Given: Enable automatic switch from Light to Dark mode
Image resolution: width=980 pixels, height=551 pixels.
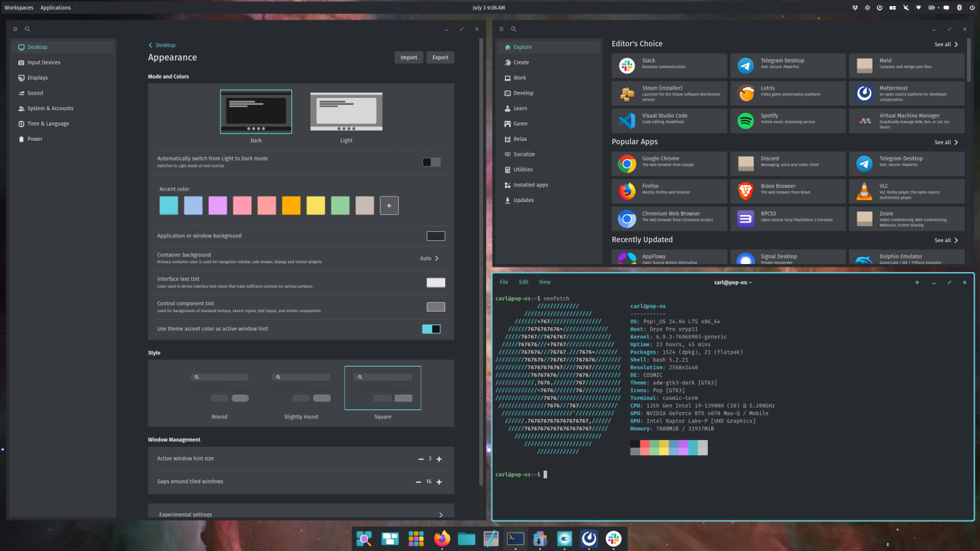Looking at the screenshot, I should point(431,162).
